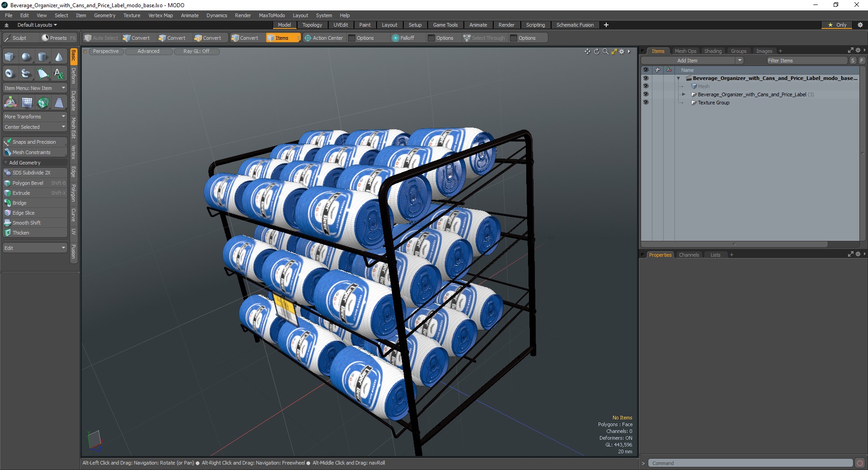
Task: Open the Vertex Map menu
Action: (x=160, y=15)
